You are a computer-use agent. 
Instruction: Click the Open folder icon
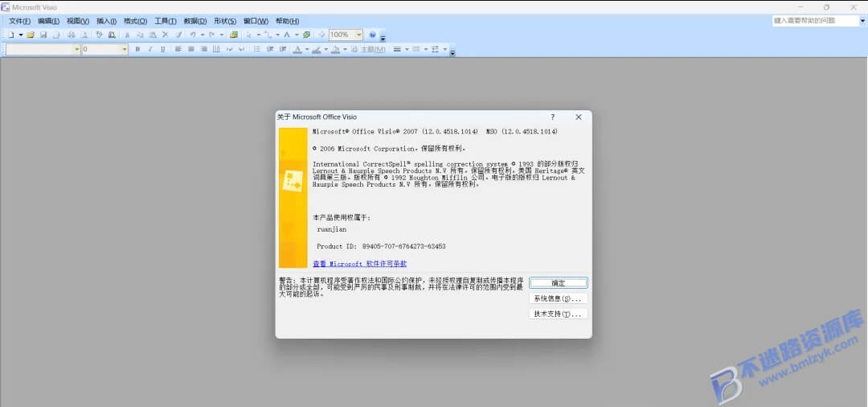click(x=31, y=35)
